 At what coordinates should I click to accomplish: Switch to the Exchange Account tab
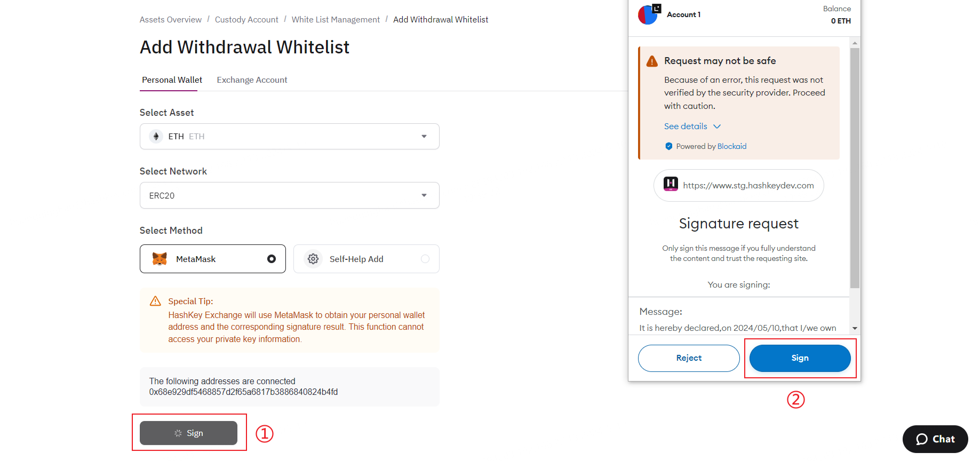(252, 80)
